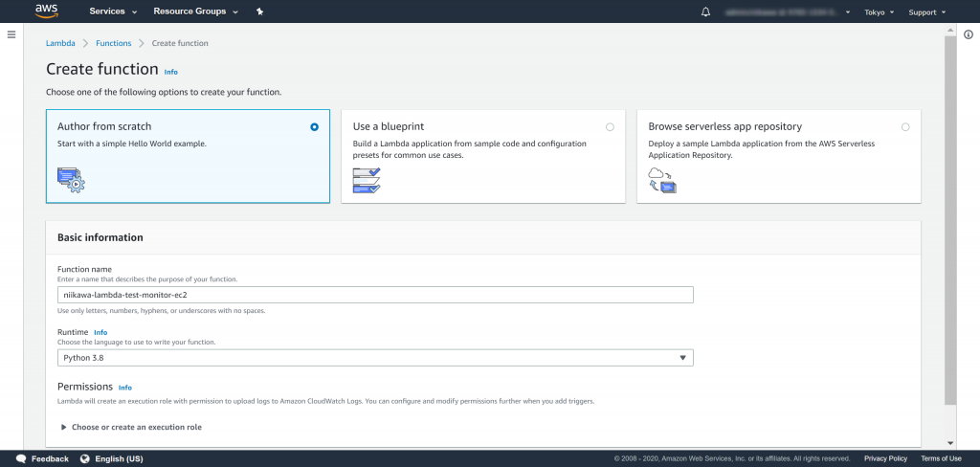Click the Feedback speech bubble icon
Screen dimensions: 980x467
[21, 459]
